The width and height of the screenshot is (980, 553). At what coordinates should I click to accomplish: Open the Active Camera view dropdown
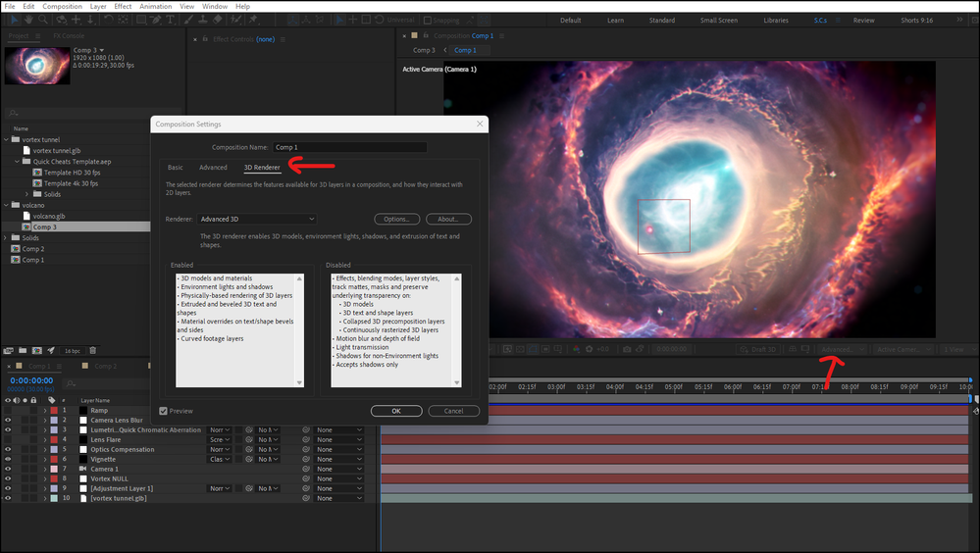click(903, 349)
